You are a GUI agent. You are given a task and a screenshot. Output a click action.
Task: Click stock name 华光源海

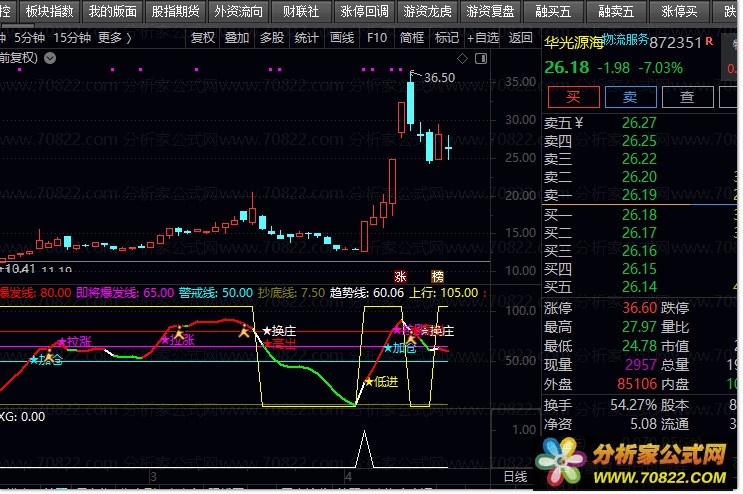point(574,43)
